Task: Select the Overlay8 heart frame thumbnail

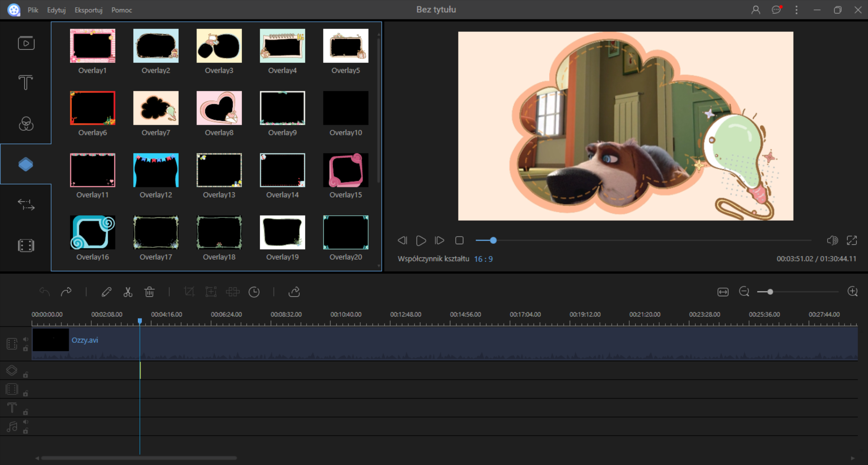Action: (x=219, y=108)
